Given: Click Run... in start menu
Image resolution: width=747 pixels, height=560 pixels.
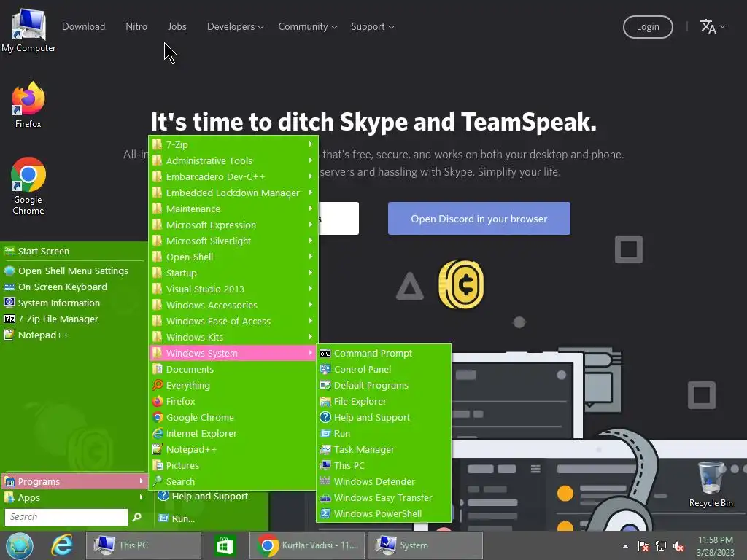Looking at the screenshot, I should click(x=211, y=519).
